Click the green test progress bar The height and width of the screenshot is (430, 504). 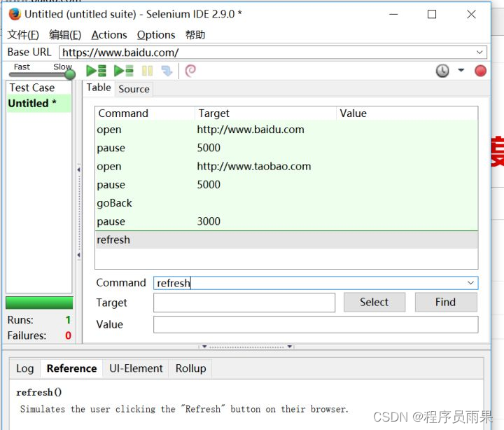coord(39,303)
